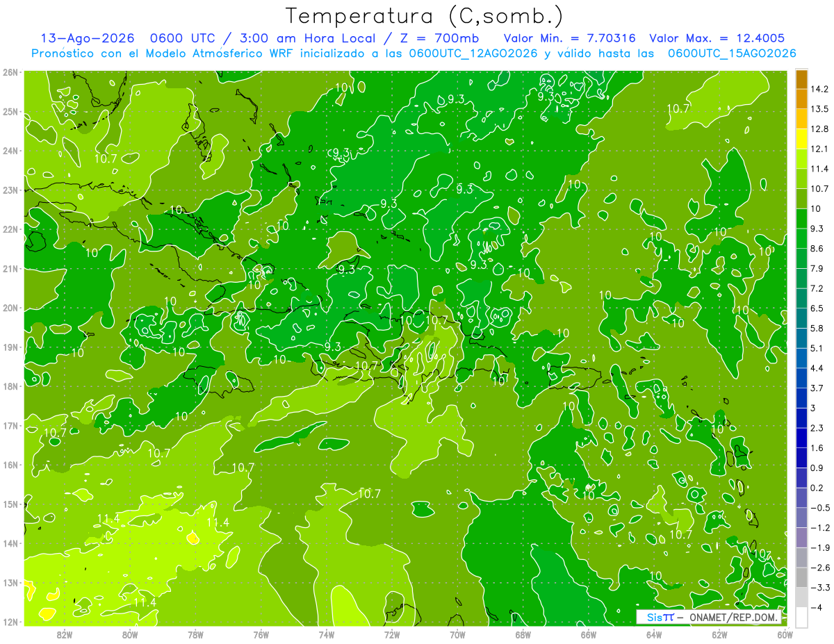Click the 76W longitude axis label
This screenshot has height=644, width=834.
point(261,634)
